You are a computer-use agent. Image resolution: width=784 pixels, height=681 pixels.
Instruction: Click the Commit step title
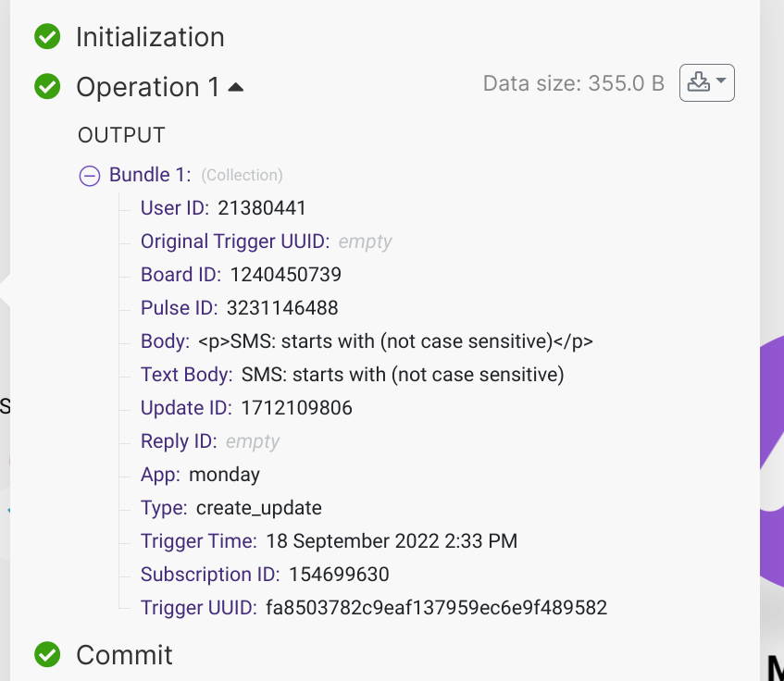click(x=124, y=655)
